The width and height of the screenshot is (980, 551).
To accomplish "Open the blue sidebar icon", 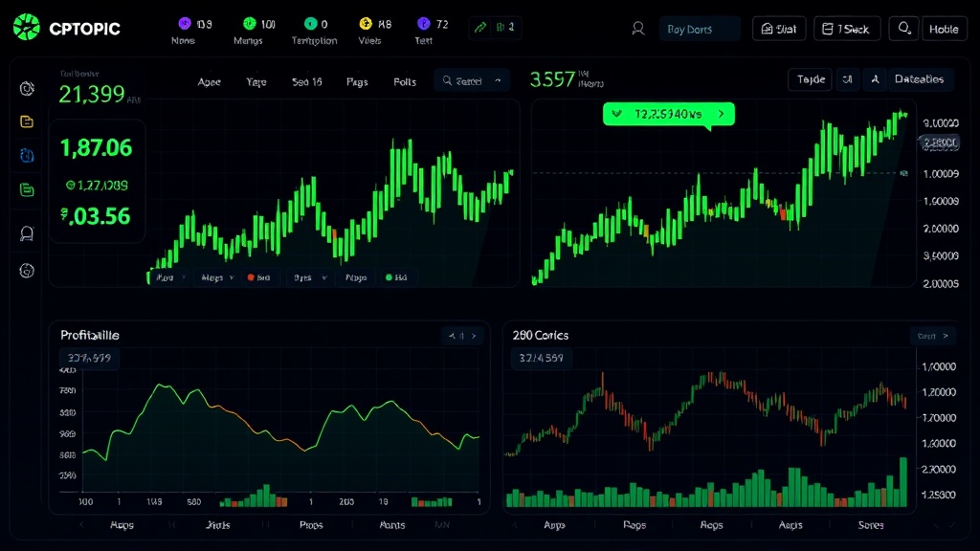I will pos(27,156).
